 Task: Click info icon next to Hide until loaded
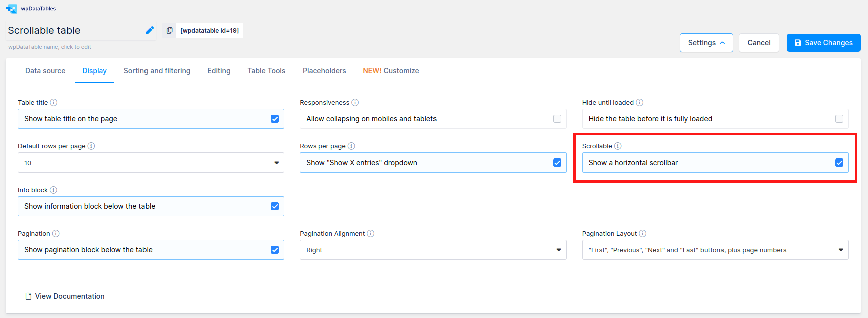[640, 102]
